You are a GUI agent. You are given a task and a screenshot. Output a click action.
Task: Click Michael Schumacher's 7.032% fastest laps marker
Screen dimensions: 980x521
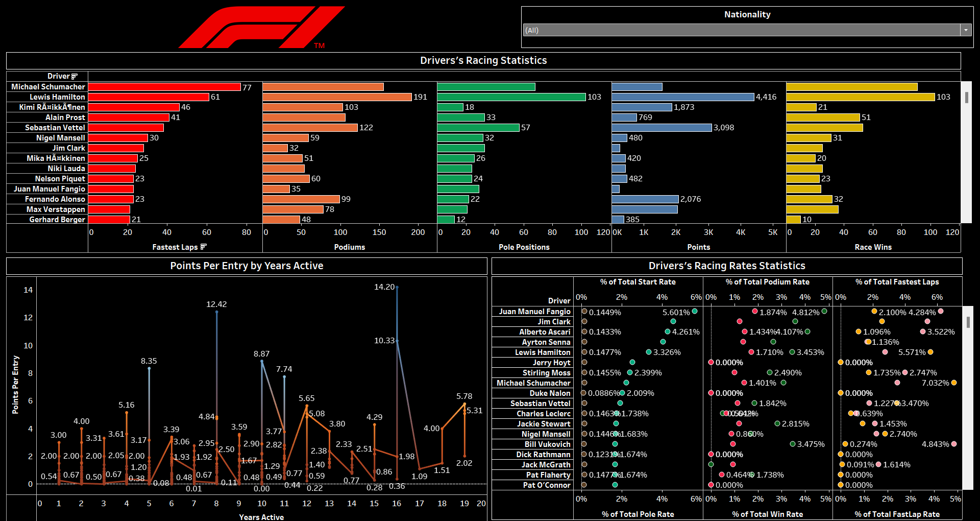tap(954, 383)
